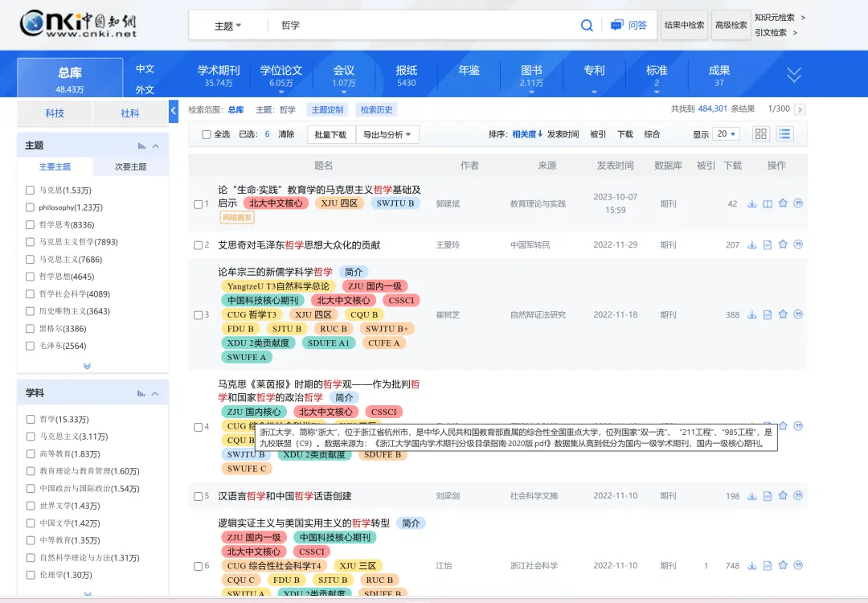Switch results to grid view layout

(x=760, y=133)
